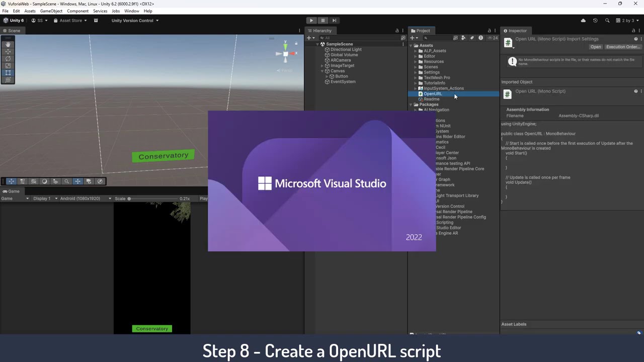
Task: Select the Hand (View) tool
Action: click(x=8, y=44)
